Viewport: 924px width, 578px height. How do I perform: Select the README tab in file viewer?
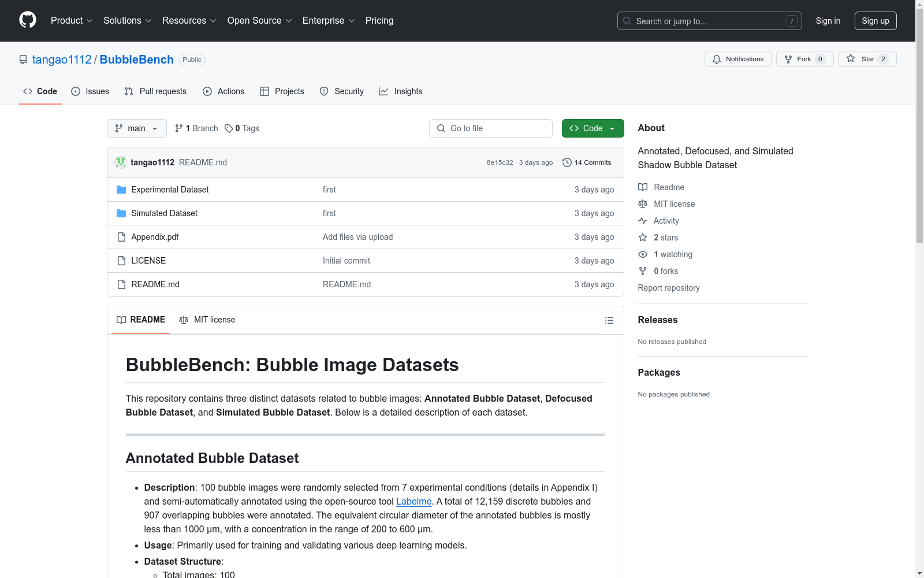pos(141,320)
